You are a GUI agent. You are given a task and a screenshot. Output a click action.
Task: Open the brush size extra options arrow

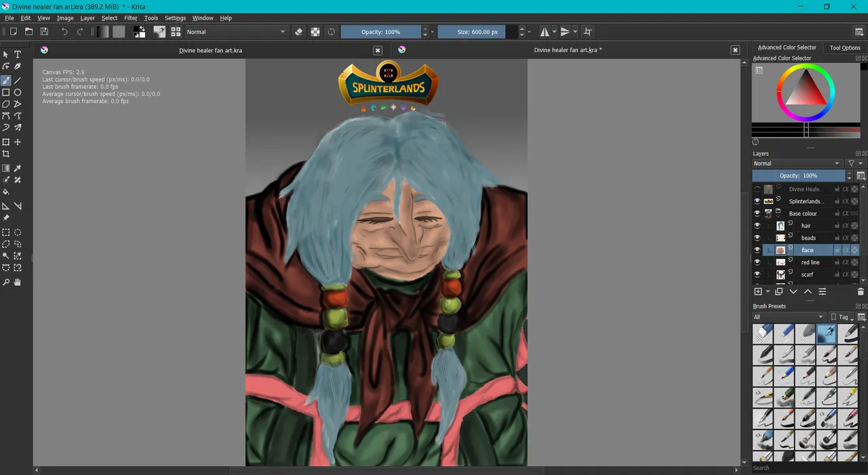click(x=530, y=32)
